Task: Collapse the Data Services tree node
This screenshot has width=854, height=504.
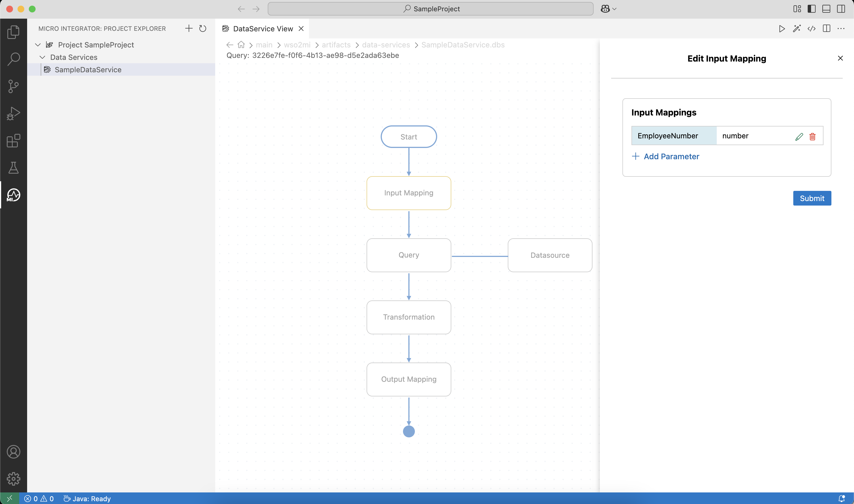Action: [42, 57]
